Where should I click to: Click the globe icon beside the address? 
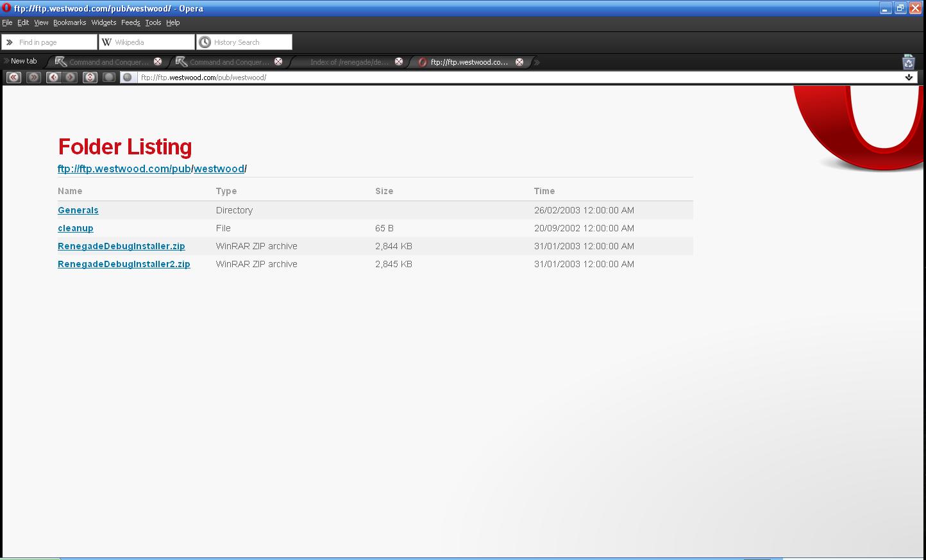tap(128, 78)
